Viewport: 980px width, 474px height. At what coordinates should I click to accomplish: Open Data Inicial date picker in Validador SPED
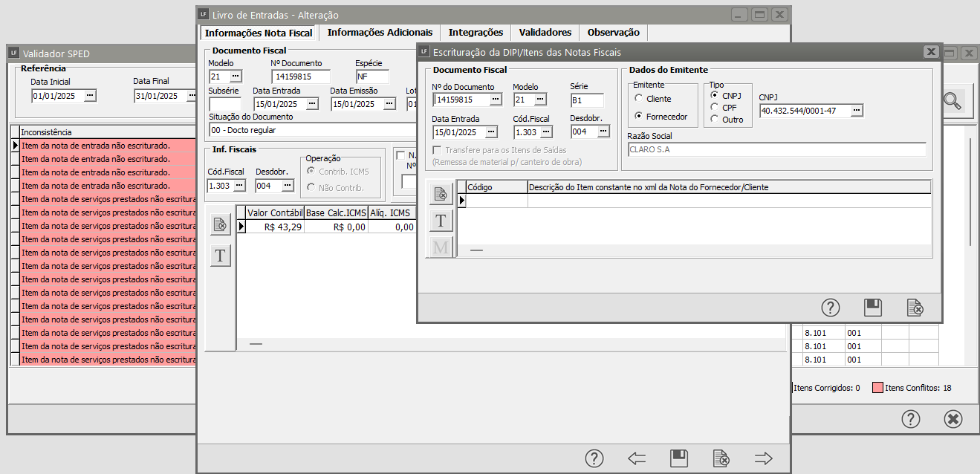90,96
